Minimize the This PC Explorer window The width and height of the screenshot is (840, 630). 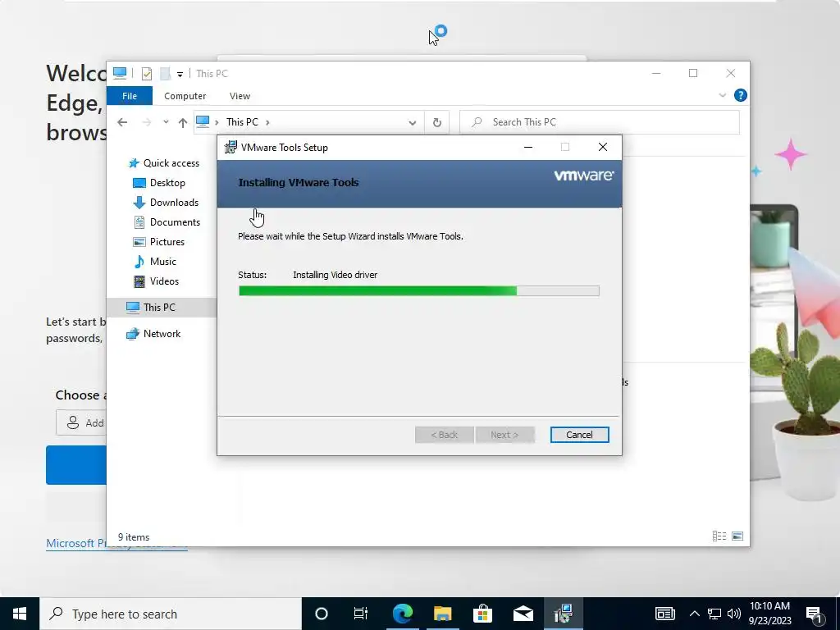(x=656, y=73)
